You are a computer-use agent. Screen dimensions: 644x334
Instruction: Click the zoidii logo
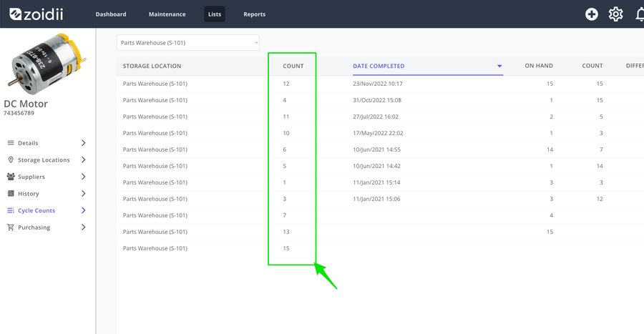coord(36,14)
